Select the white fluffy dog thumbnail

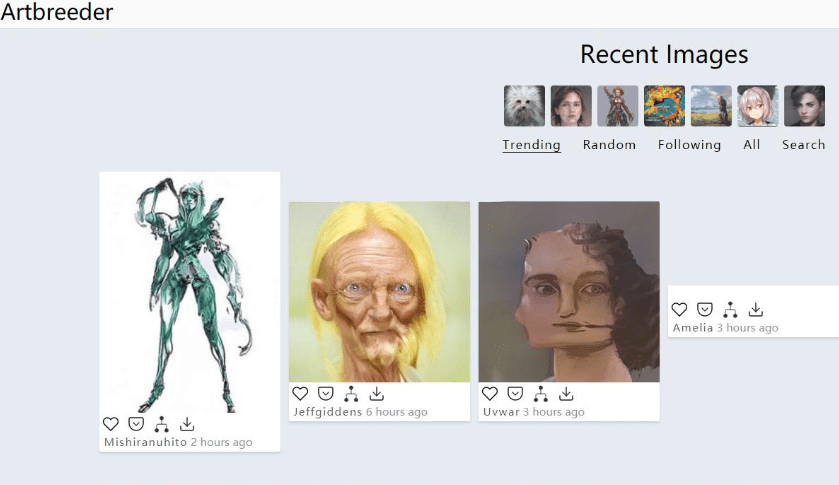pos(524,106)
